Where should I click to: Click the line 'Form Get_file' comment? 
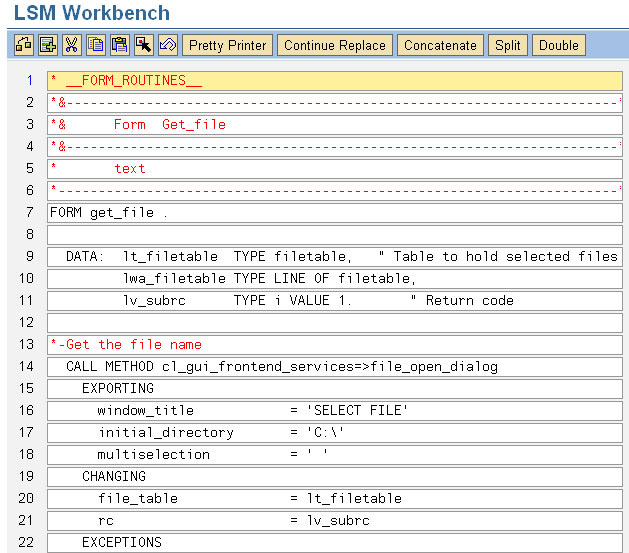click(x=335, y=125)
